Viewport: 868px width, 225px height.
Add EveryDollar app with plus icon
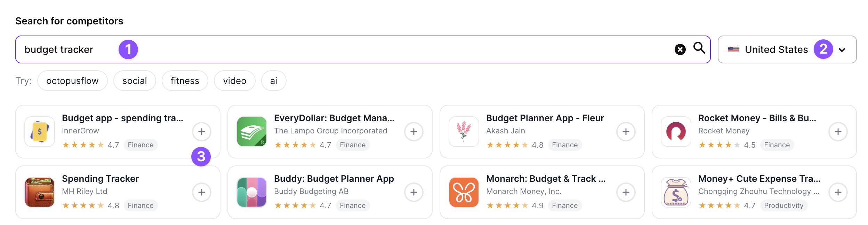tap(413, 132)
